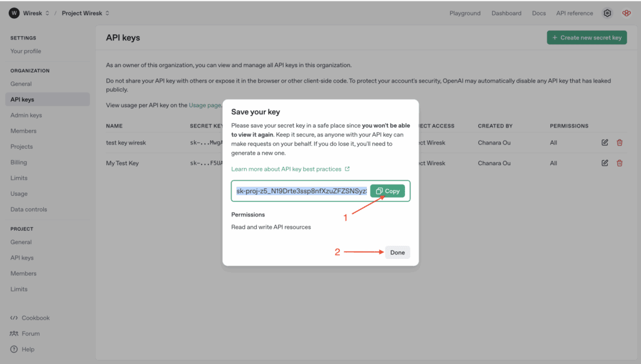
Task: Click the NAME column header
Action: click(114, 126)
